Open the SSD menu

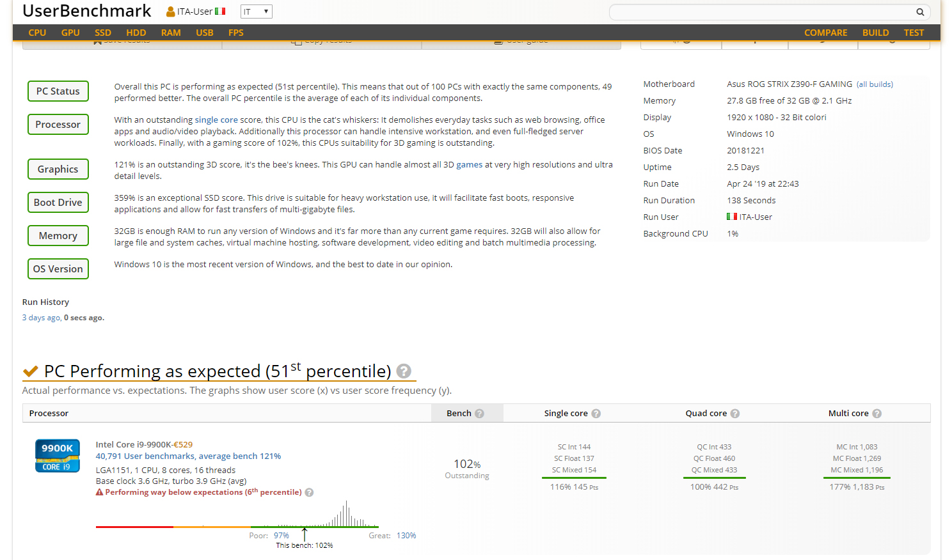103,33
